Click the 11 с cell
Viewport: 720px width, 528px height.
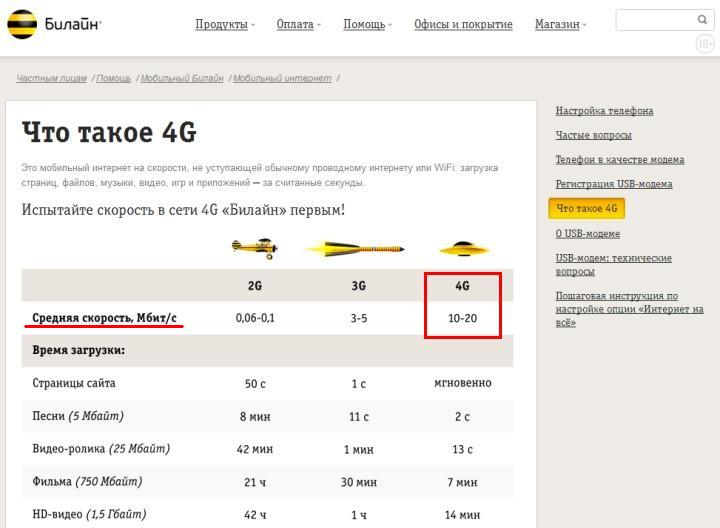tap(359, 416)
